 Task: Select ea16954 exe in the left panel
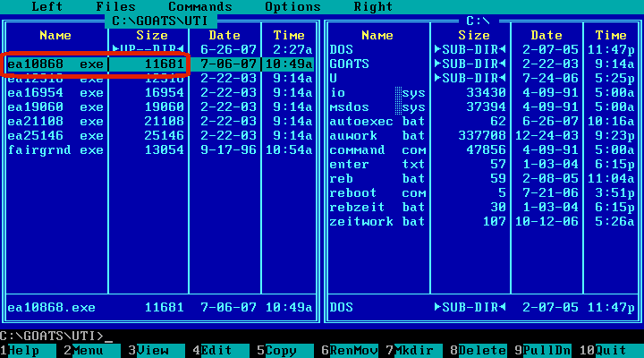pos(160,93)
